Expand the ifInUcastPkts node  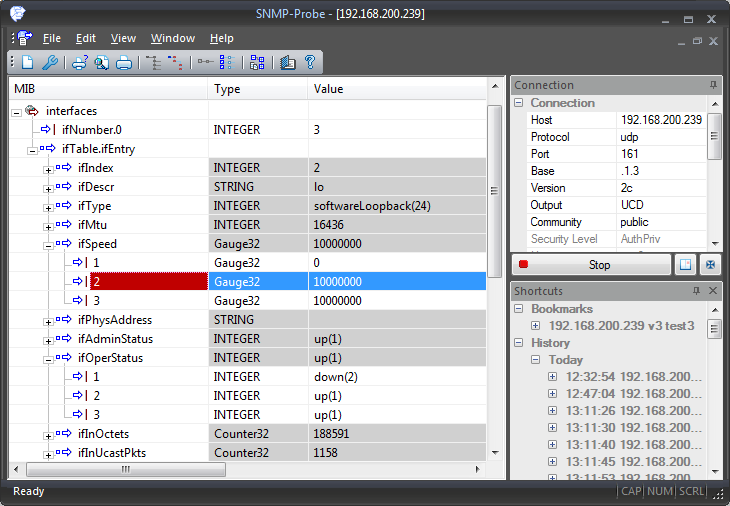click(x=48, y=455)
